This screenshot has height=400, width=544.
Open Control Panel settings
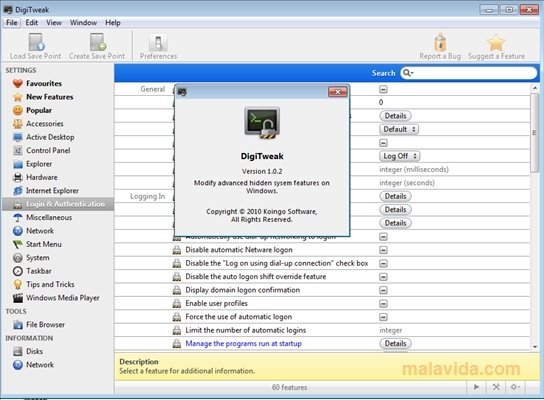[x=48, y=151]
